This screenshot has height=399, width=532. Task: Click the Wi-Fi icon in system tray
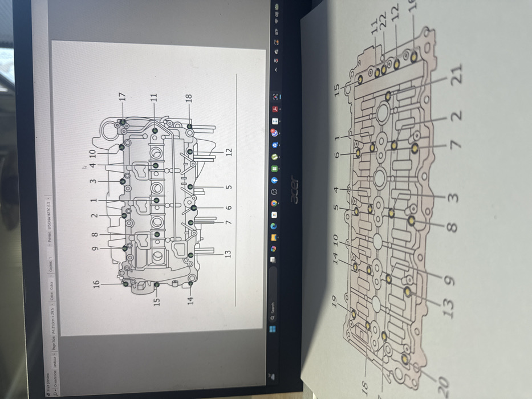coord(277,22)
